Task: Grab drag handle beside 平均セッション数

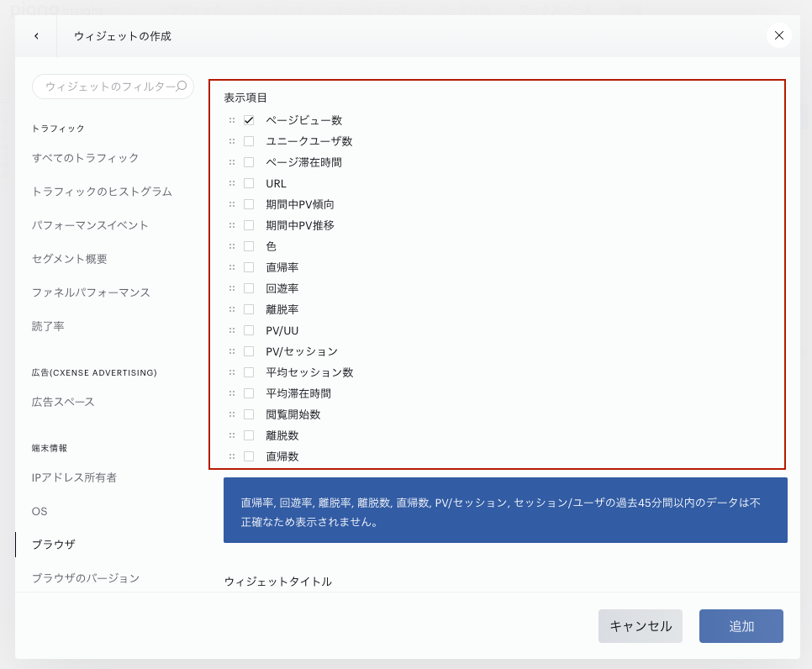Action: (232, 372)
